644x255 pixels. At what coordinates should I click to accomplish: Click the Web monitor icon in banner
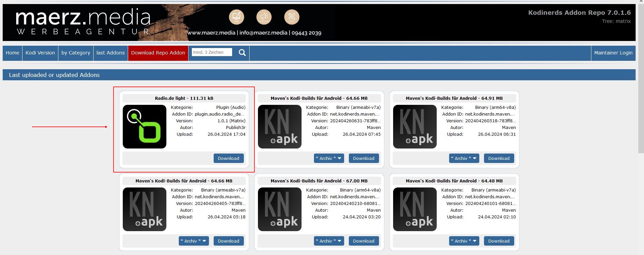[236, 17]
